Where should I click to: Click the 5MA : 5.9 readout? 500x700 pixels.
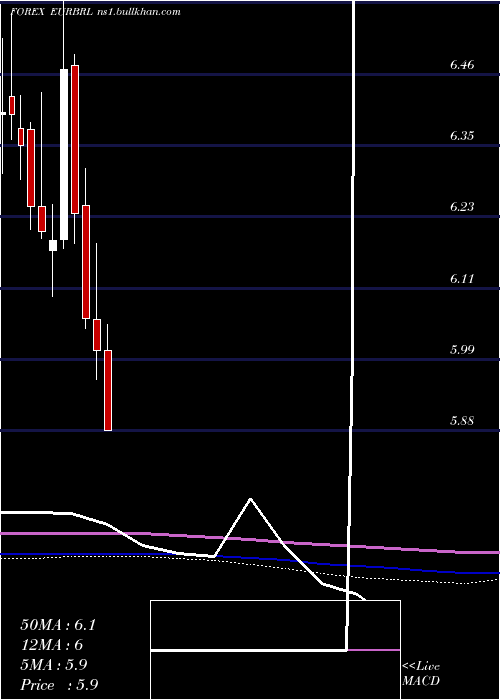tap(54, 665)
